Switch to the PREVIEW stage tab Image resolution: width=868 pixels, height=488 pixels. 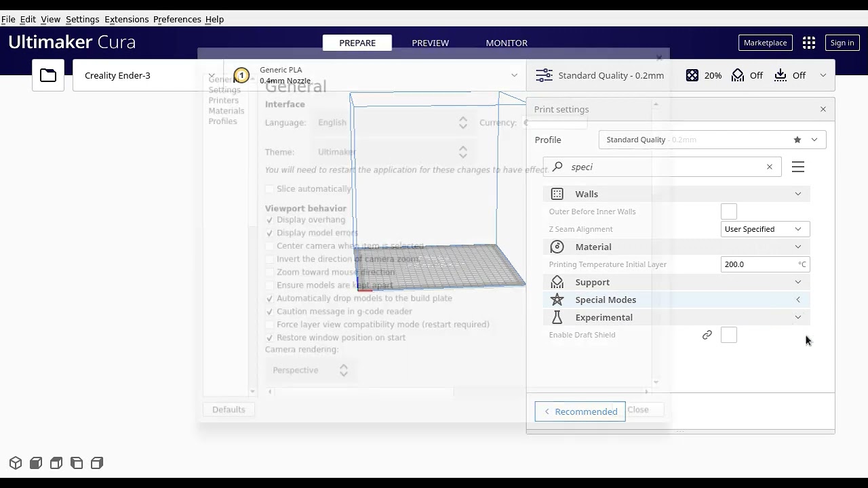pos(431,43)
